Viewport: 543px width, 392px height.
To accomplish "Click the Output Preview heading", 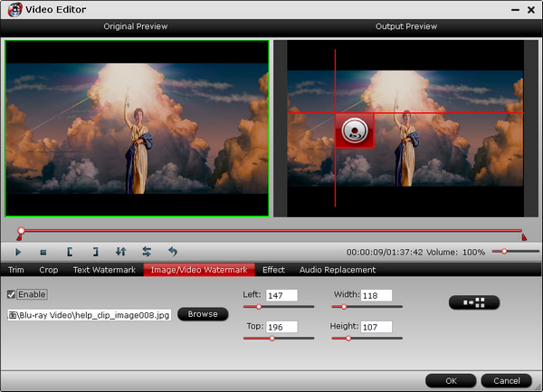I will tap(406, 26).
